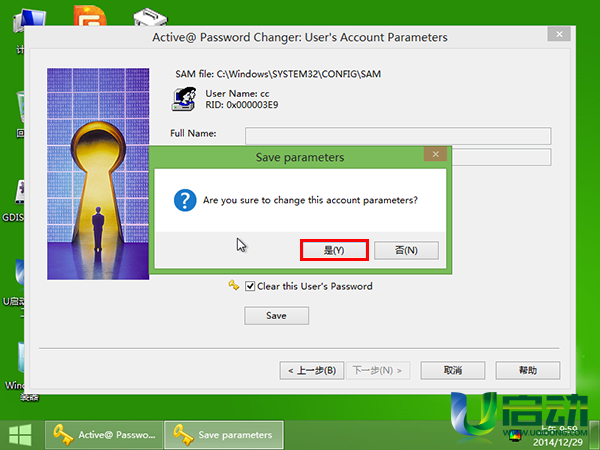Click the white box desktop icon at top
Screen dimensions: 600x450
150,17
